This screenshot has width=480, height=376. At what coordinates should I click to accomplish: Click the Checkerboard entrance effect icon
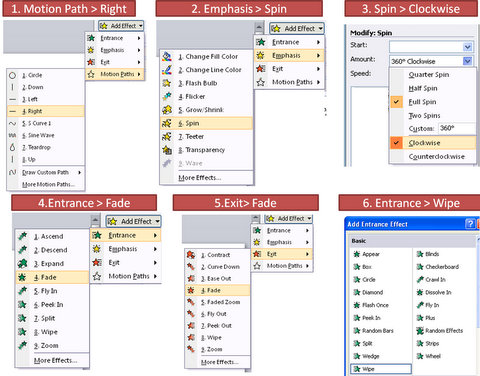(420, 267)
